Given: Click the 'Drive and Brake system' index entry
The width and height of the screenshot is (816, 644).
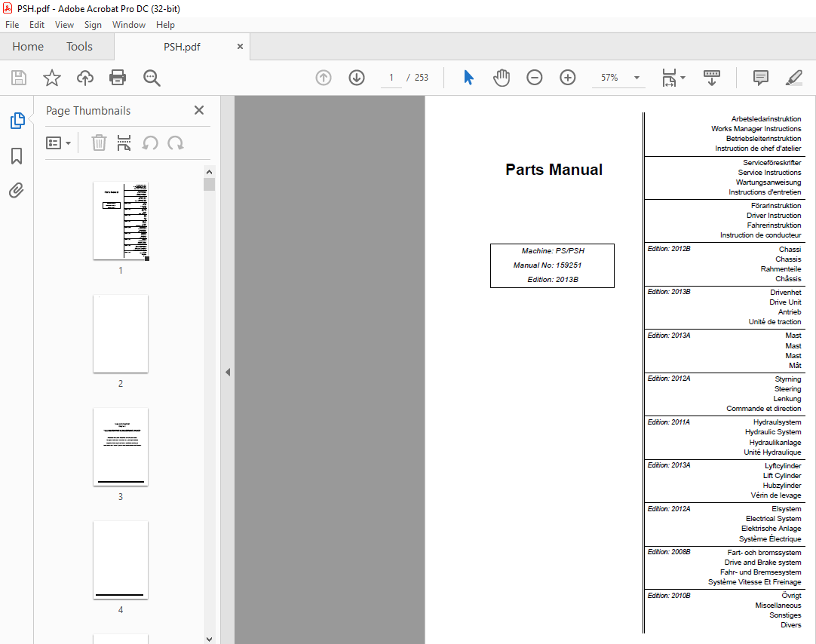Looking at the screenshot, I should (x=763, y=563).
